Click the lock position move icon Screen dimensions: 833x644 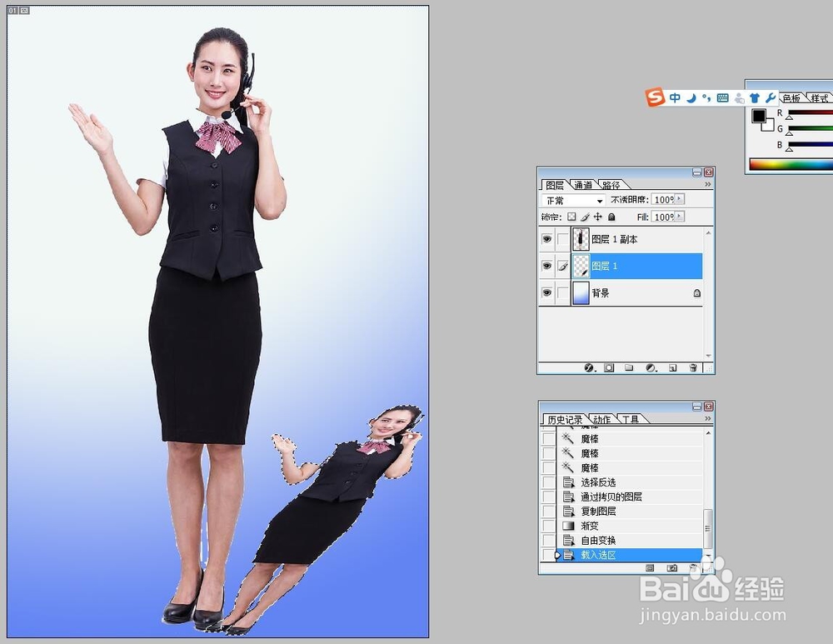click(598, 217)
